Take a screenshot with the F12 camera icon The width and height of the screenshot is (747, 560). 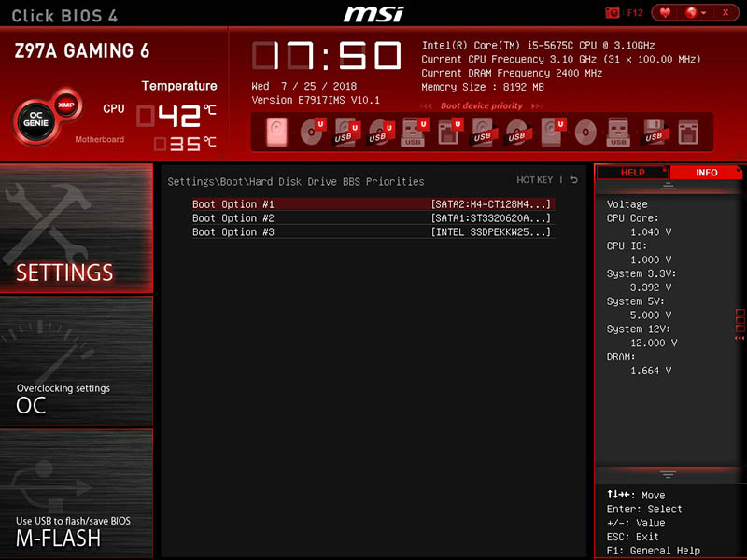tap(613, 13)
